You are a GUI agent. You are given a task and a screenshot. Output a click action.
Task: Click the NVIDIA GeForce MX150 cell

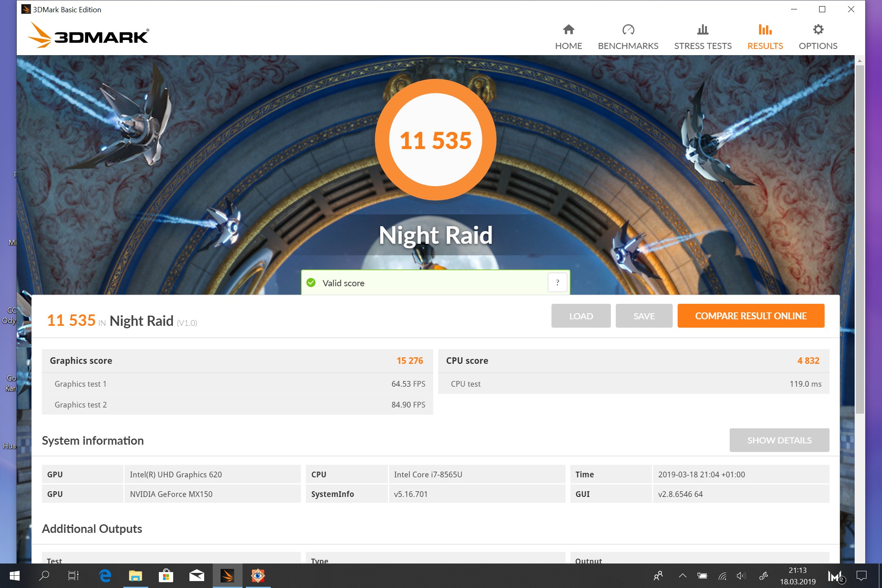212,494
